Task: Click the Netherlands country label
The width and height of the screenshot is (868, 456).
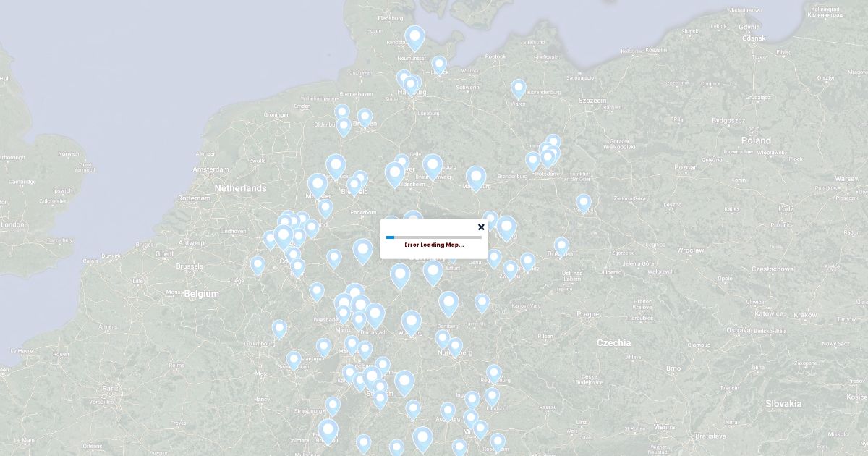Action: pos(240,188)
